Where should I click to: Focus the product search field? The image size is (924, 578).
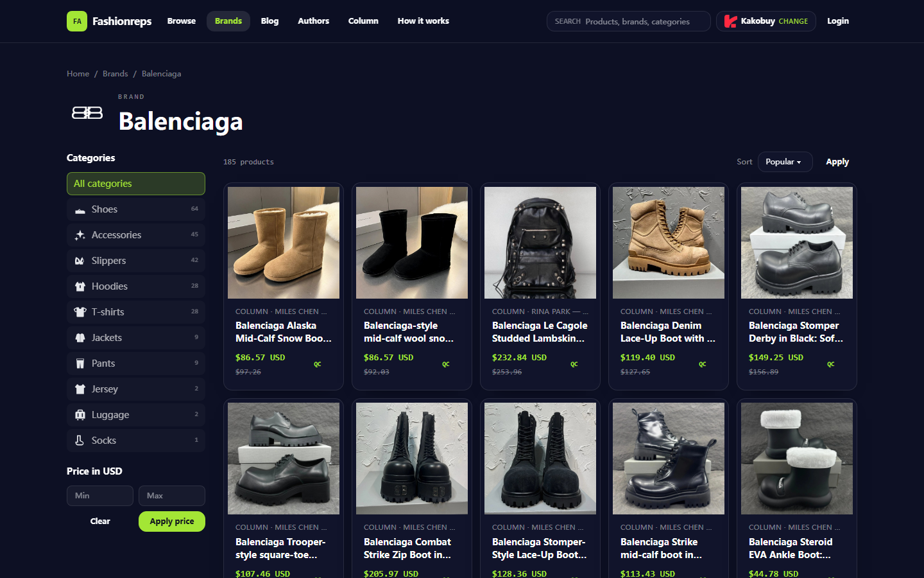[629, 21]
